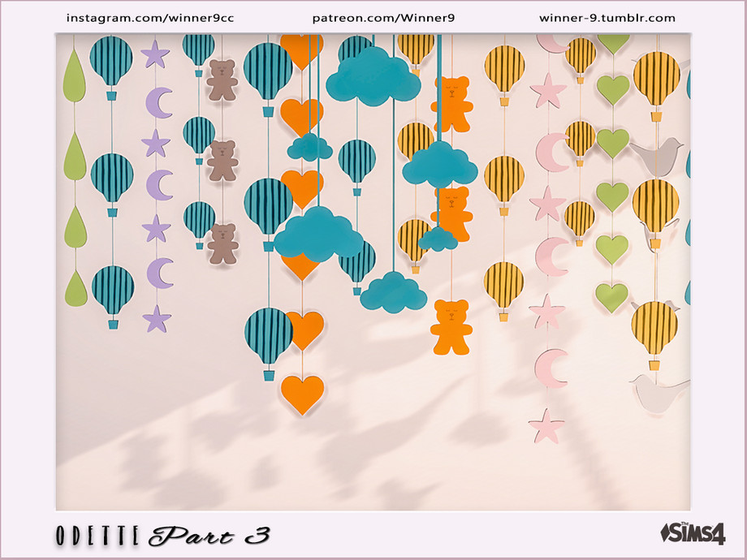Screen dimensions: 747x560
Task: Click the lowest pink star
Action: coord(546,426)
